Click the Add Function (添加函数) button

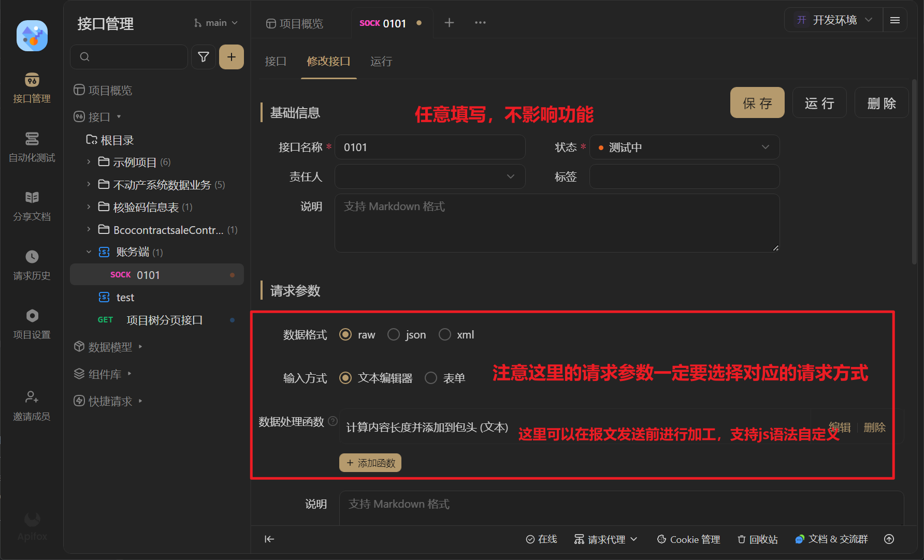coord(370,463)
